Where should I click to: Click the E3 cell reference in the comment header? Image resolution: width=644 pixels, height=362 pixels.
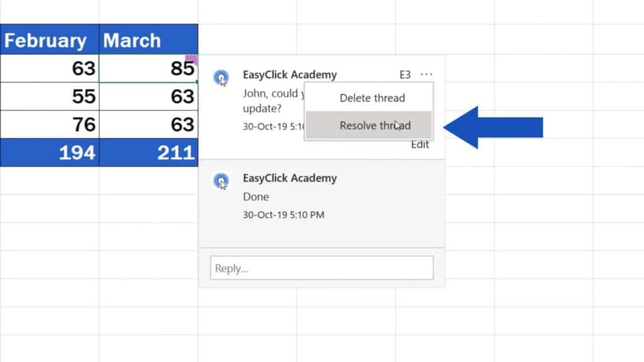405,74
